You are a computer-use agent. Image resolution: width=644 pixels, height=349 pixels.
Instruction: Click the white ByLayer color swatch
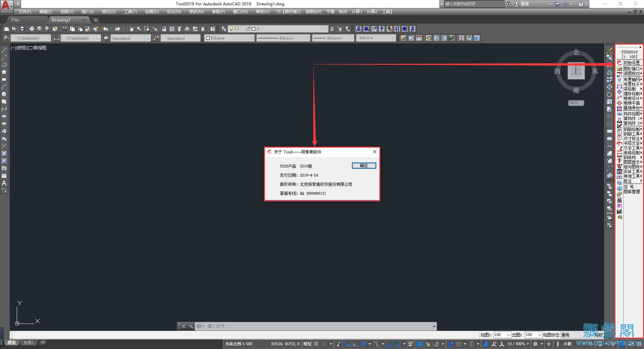pos(208,38)
